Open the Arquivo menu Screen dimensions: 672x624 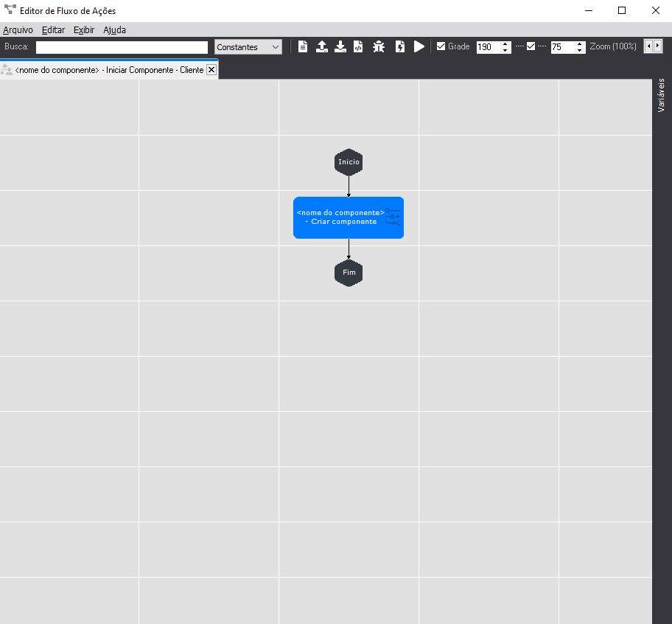click(18, 30)
